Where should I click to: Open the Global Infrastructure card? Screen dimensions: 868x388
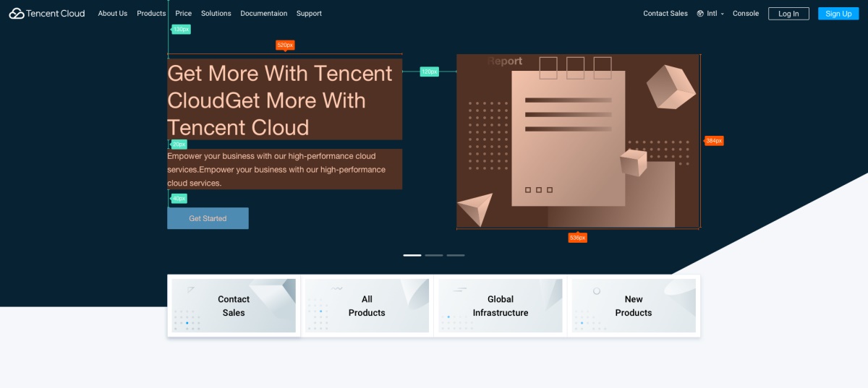(501, 306)
